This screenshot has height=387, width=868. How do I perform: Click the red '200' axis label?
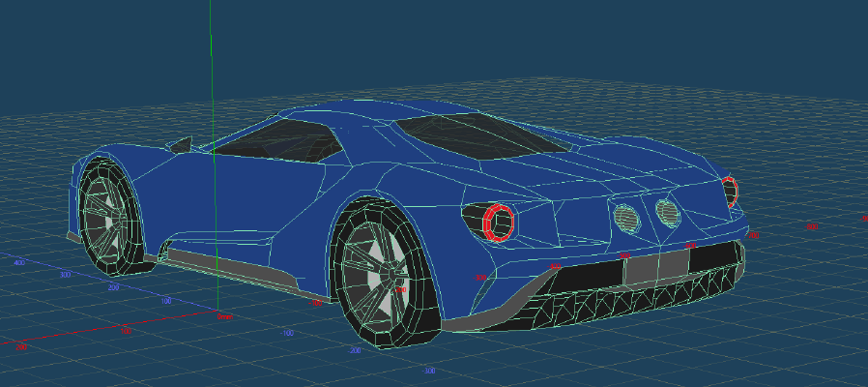pyautogui.click(x=21, y=347)
